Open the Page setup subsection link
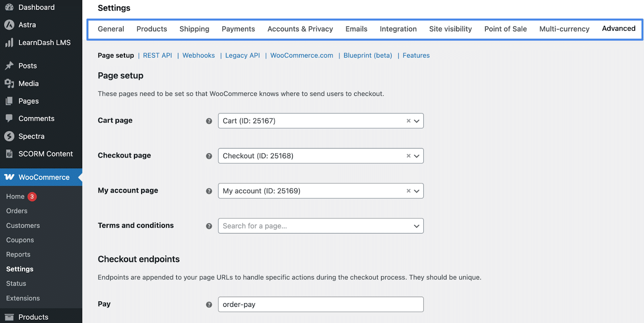The image size is (644, 323). coord(116,56)
